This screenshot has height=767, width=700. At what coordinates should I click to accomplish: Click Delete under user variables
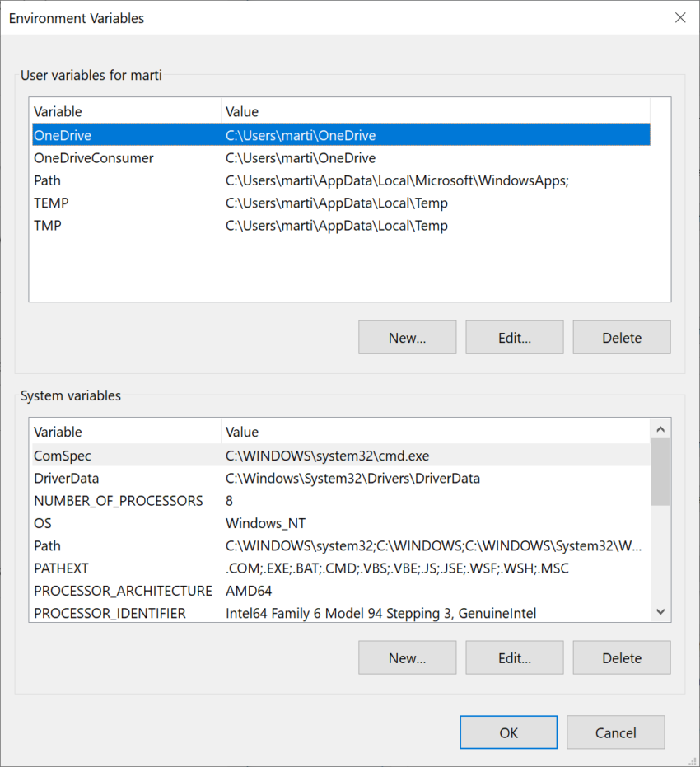622,337
